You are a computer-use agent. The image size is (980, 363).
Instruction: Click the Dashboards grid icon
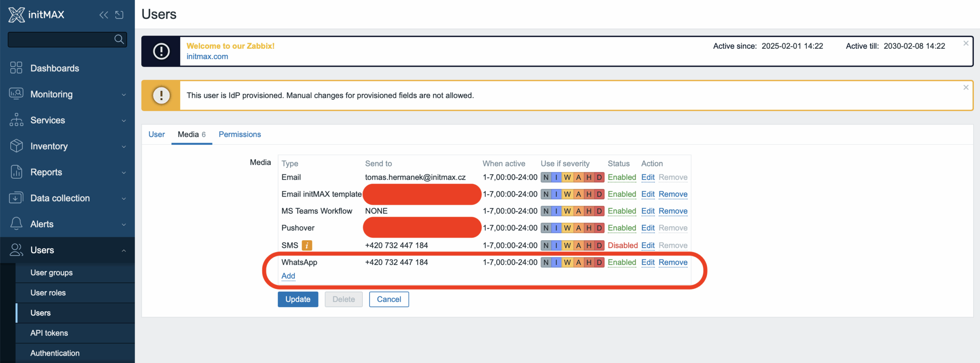pyautogui.click(x=16, y=68)
